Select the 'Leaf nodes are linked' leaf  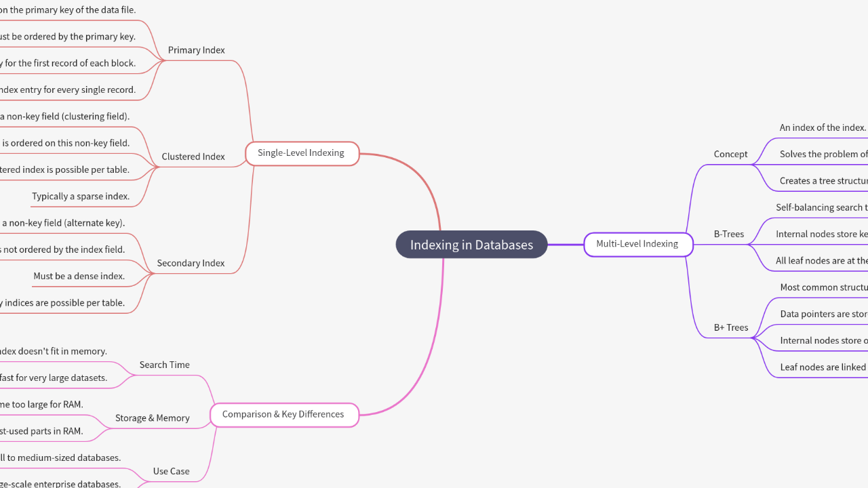coord(823,367)
